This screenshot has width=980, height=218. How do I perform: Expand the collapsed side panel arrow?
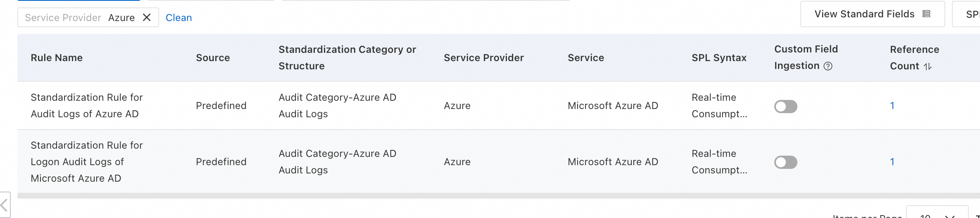[5, 205]
